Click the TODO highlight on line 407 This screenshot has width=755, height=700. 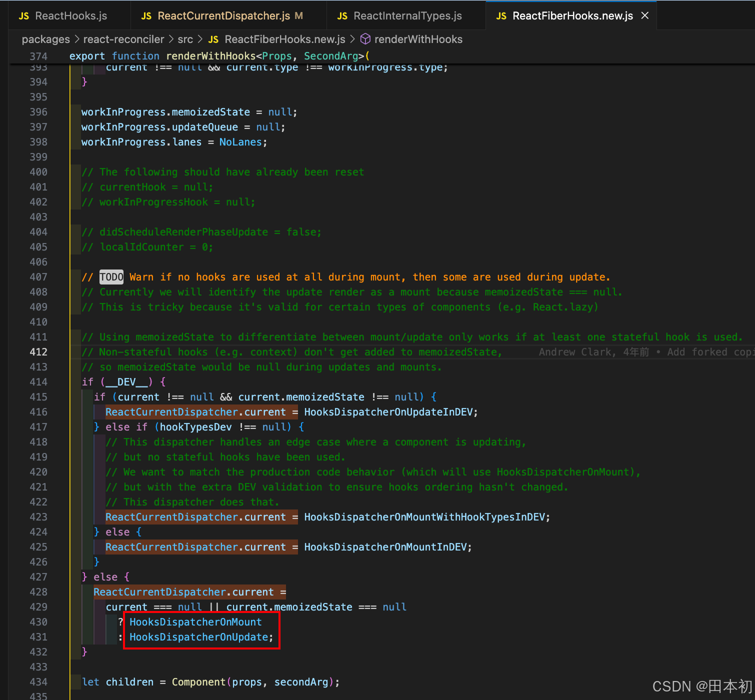111,277
